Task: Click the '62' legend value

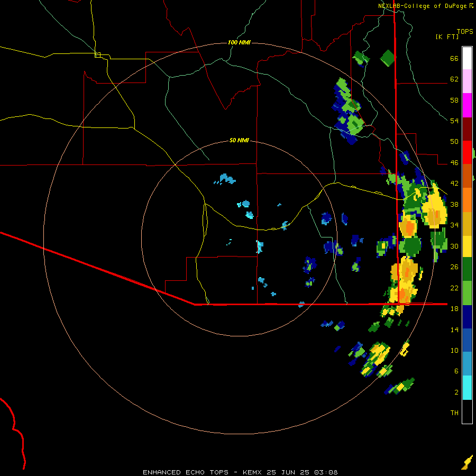Action: click(x=454, y=79)
